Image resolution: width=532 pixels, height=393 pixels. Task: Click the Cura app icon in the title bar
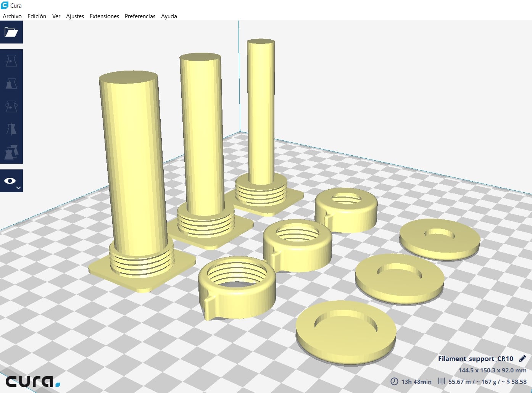coord(5,5)
